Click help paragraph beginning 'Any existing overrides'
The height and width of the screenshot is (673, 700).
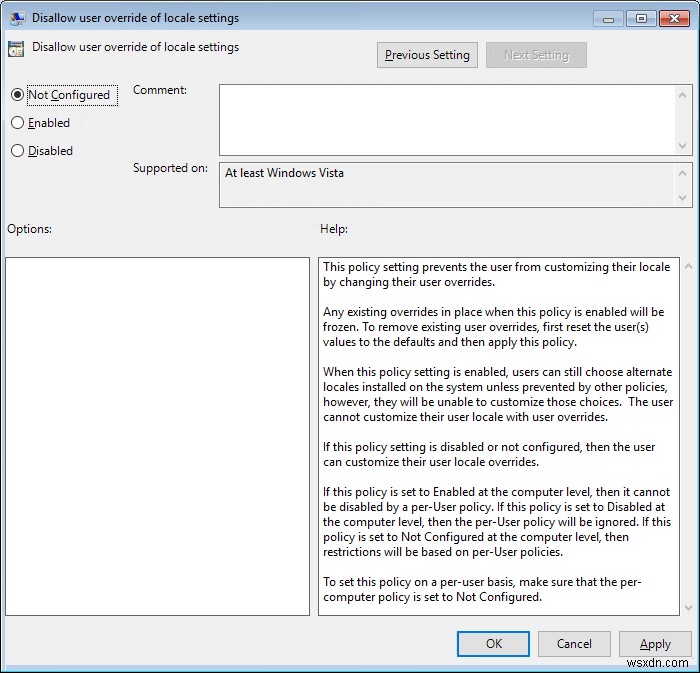(x=494, y=327)
